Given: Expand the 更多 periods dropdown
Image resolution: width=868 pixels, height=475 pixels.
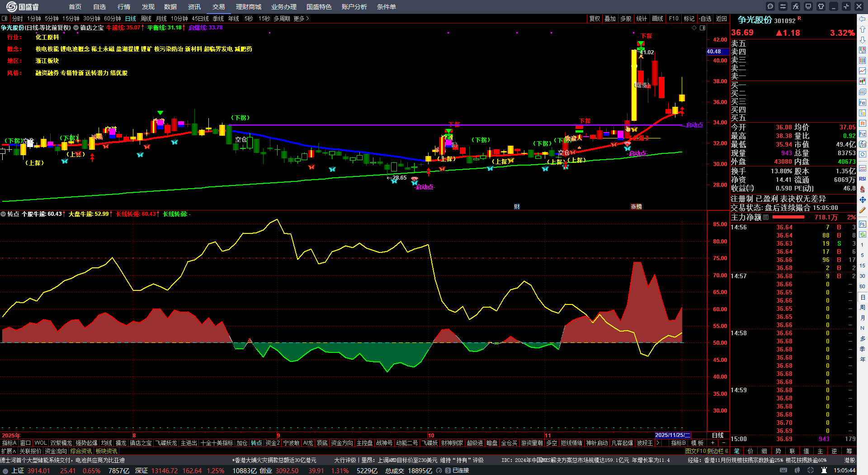Looking at the screenshot, I should pyautogui.click(x=301, y=19).
